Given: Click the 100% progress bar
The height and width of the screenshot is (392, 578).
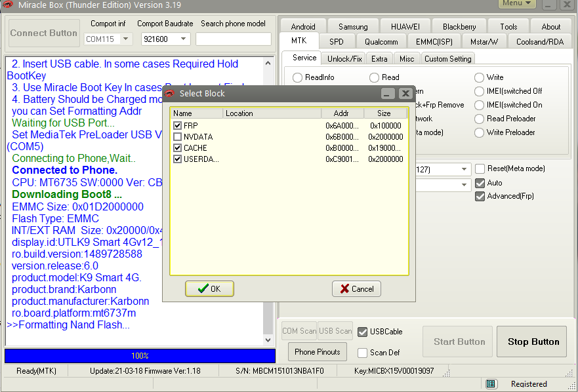Looking at the screenshot, I should click(140, 356).
